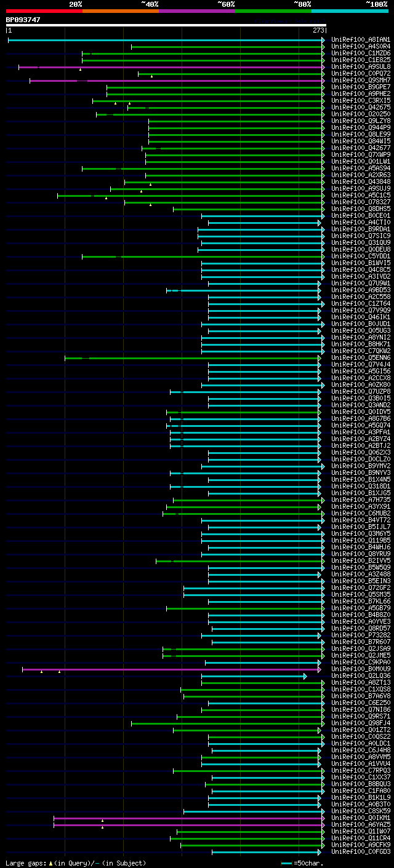Select the UniRef100_A7H735 label
This screenshot has width=394, height=868.
point(361,500)
